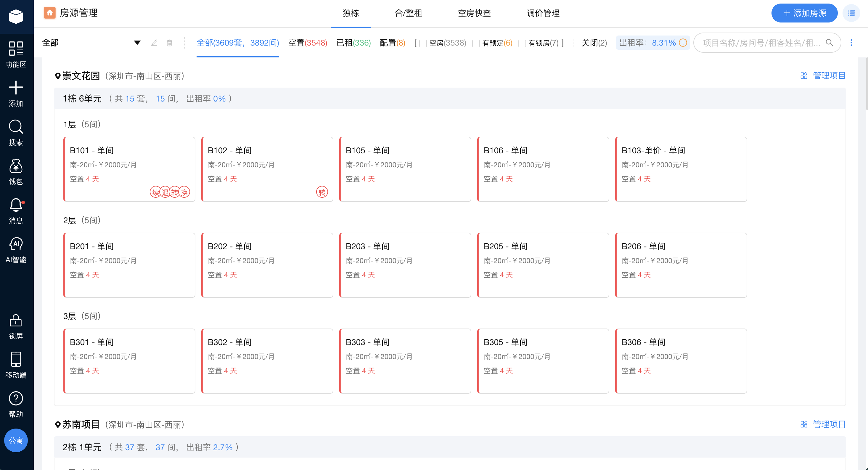The image size is (868, 470).
Task: Switch to the 合/整租 tab
Action: (x=408, y=13)
